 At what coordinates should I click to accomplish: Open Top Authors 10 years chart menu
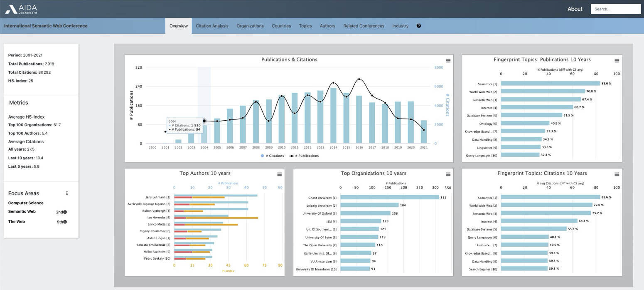[279, 174]
